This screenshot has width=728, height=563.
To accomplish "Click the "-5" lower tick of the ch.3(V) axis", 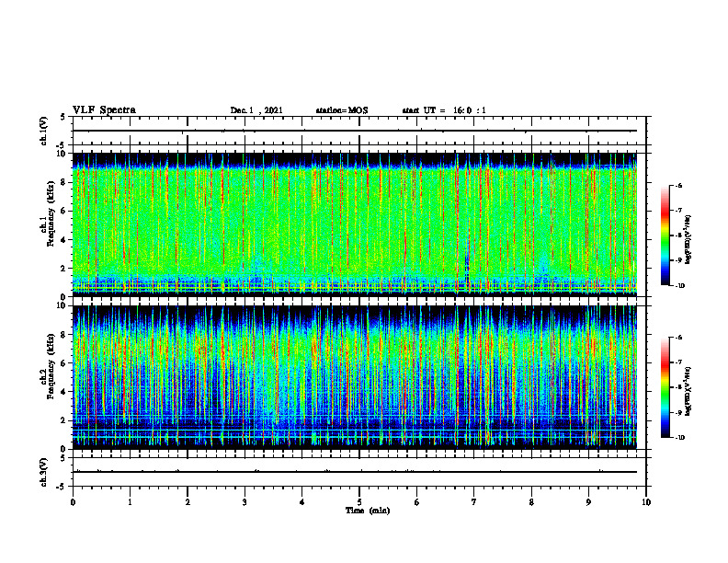I will click(62, 487).
